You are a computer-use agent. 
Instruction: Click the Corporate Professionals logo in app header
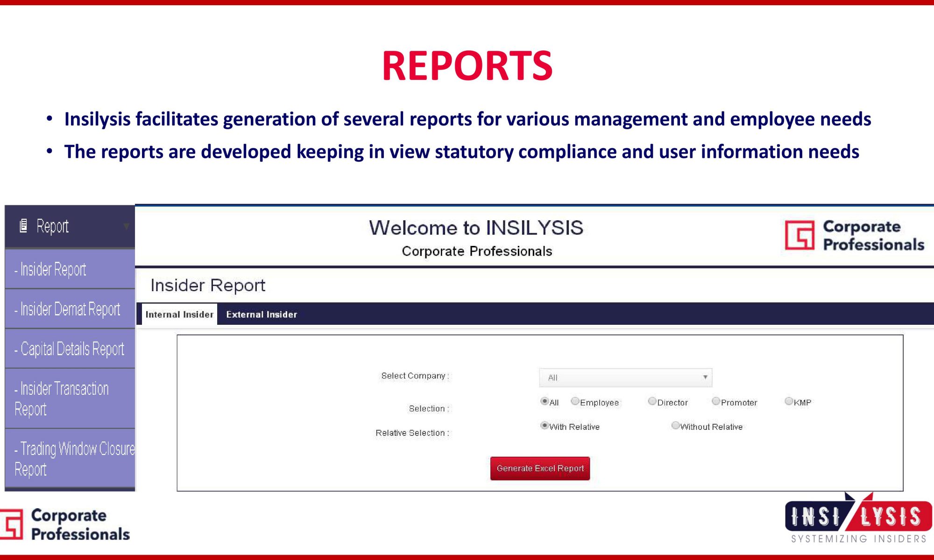pyautogui.click(x=854, y=235)
